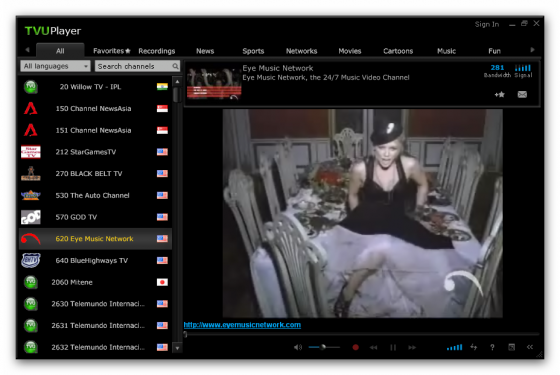This screenshot has width=560, height=375.
Task: Add channel to favorites star icon
Action: pyautogui.click(x=500, y=95)
